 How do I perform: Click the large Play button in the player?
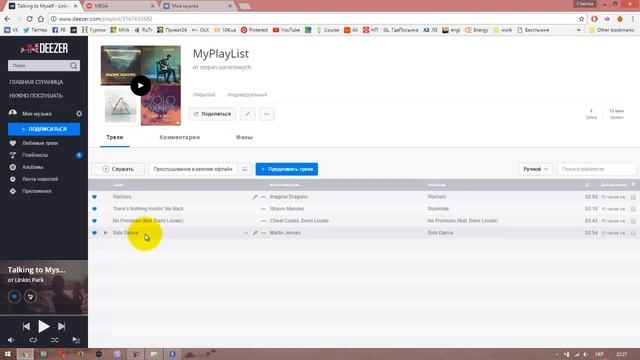44,326
